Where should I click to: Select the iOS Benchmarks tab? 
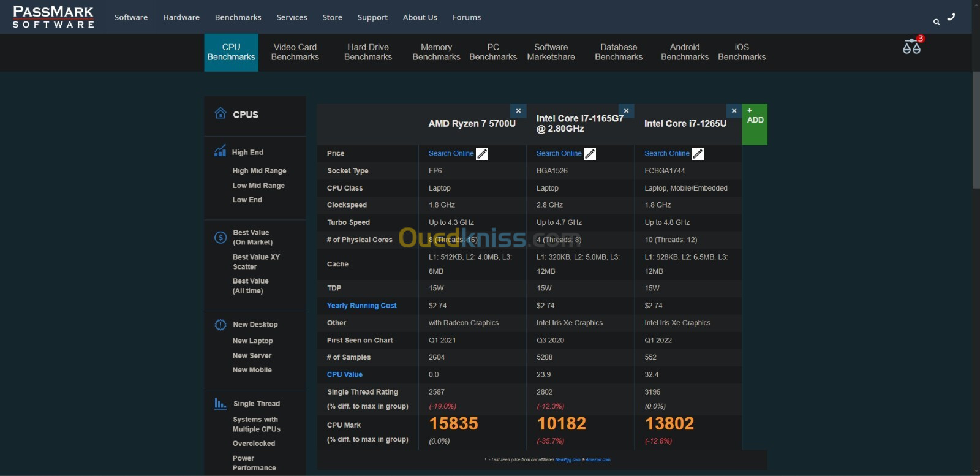(x=742, y=52)
